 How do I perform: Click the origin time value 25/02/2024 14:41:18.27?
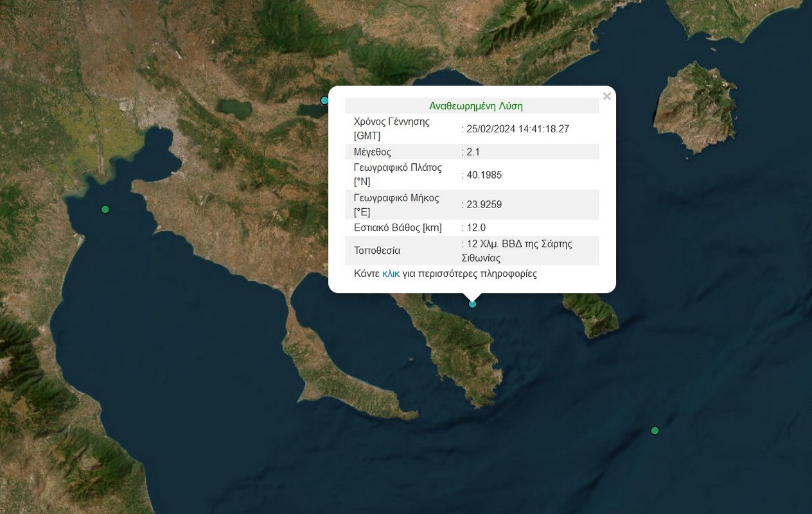pos(518,129)
